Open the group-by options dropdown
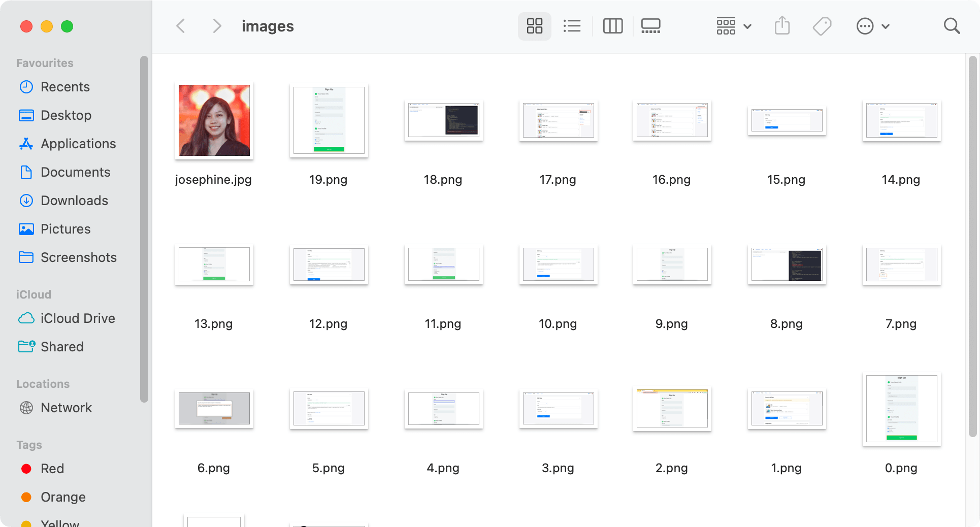This screenshot has width=980, height=527. pos(734,26)
